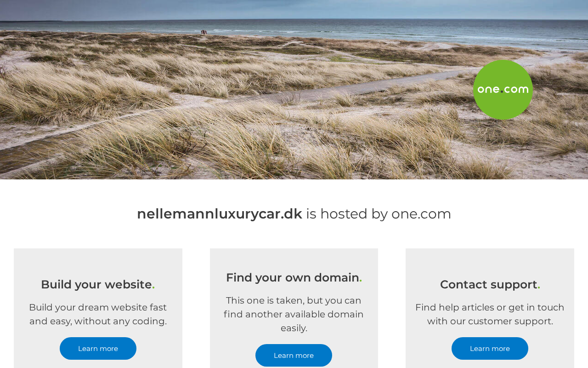Click the small bench on the dune horizon
This screenshot has height=368, width=588.
[x=204, y=32]
